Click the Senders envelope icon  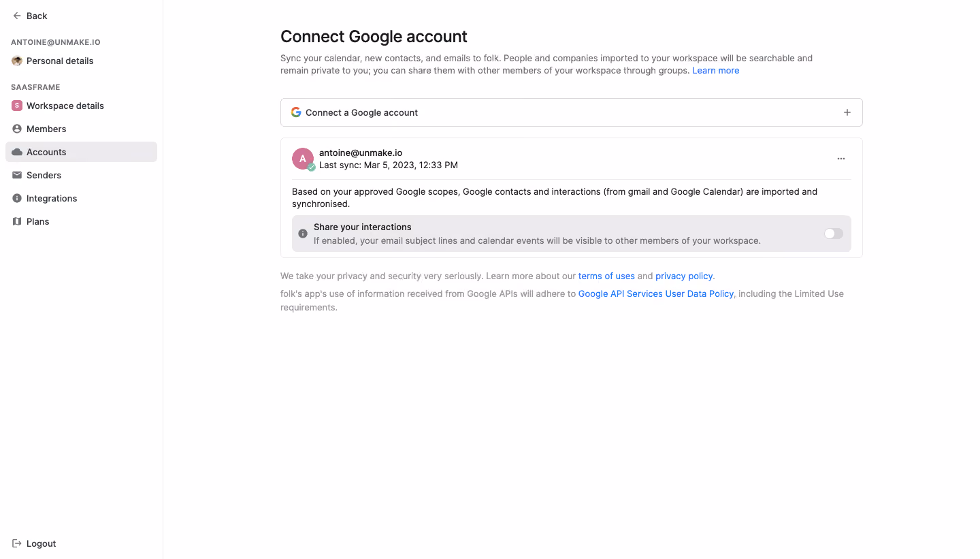pos(17,175)
